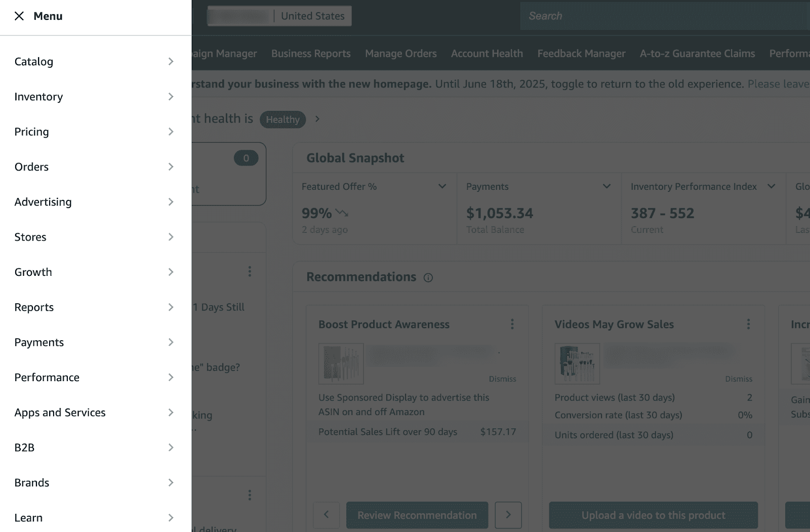Open the Advertising menu item
The height and width of the screenshot is (532, 810).
96,202
